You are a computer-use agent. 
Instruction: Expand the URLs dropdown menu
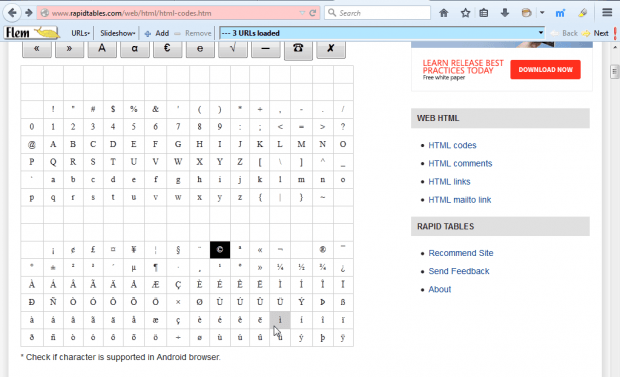(x=80, y=33)
